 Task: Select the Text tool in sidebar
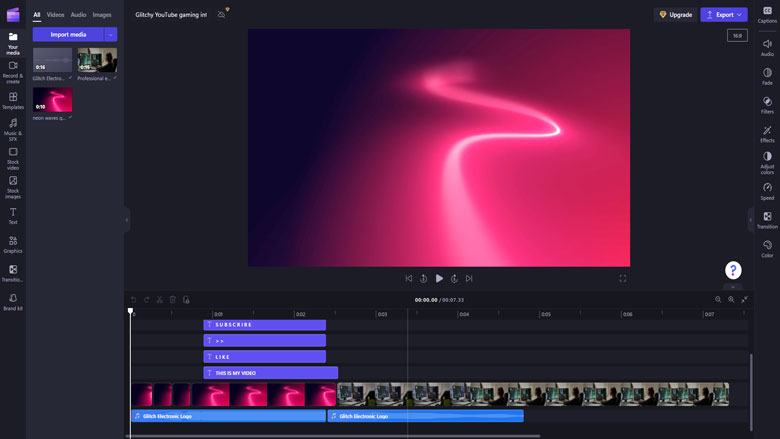pos(13,216)
